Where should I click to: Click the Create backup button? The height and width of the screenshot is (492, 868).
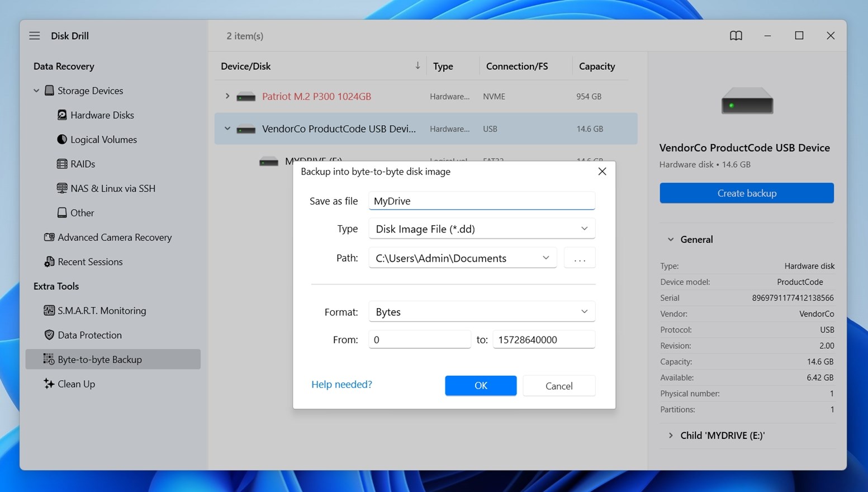pos(747,193)
